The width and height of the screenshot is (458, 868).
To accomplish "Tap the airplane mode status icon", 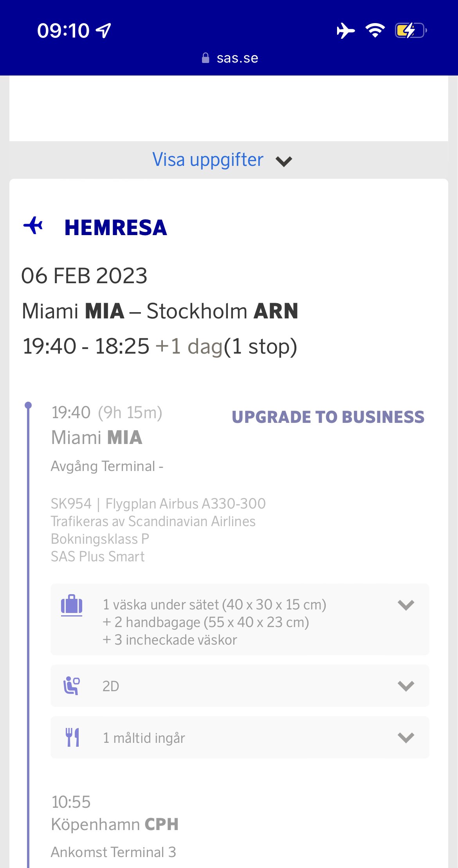I will click(345, 31).
